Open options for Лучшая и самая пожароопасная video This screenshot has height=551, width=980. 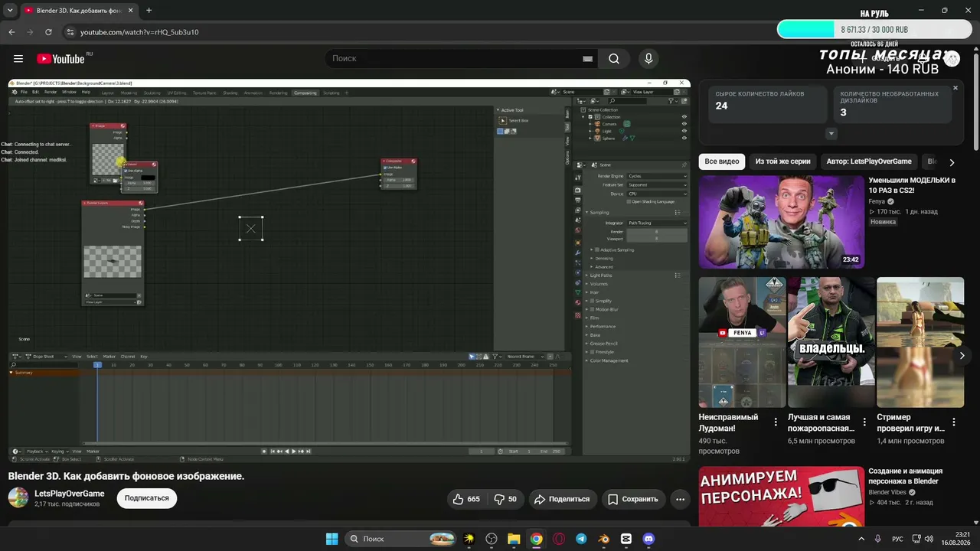click(x=864, y=422)
